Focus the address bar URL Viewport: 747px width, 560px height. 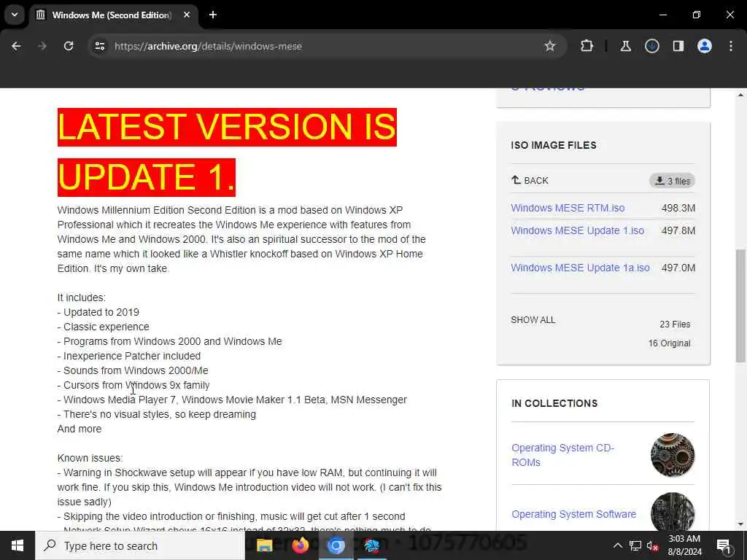(208, 46)
